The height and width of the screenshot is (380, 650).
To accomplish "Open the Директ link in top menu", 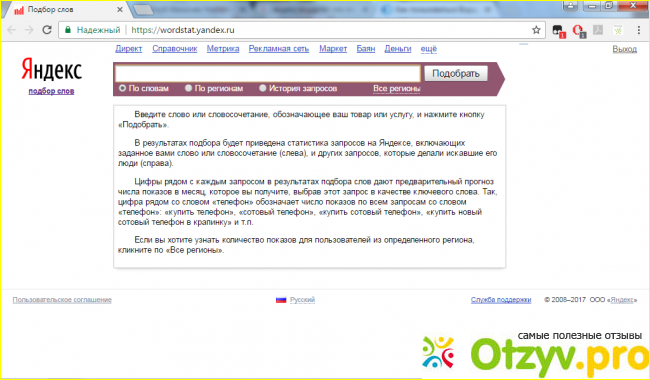I will click(x=129, y=49).
